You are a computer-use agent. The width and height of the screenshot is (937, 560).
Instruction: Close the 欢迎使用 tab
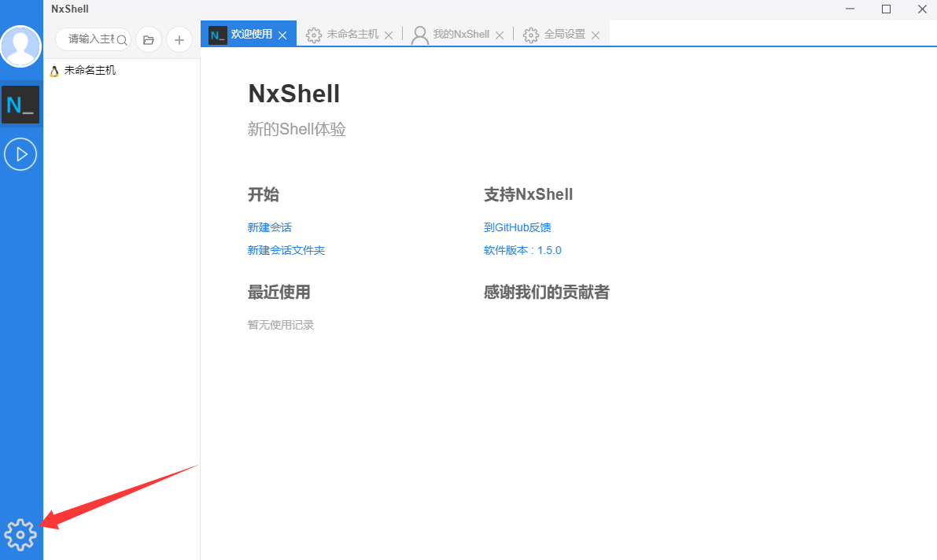(282, 35)
